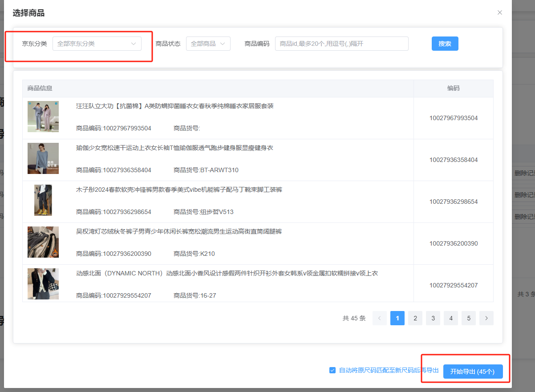The width and height of the screenshot is (535, 392).
Task: Expand the 商品状态 dropdown
Action: pos(208,44)
